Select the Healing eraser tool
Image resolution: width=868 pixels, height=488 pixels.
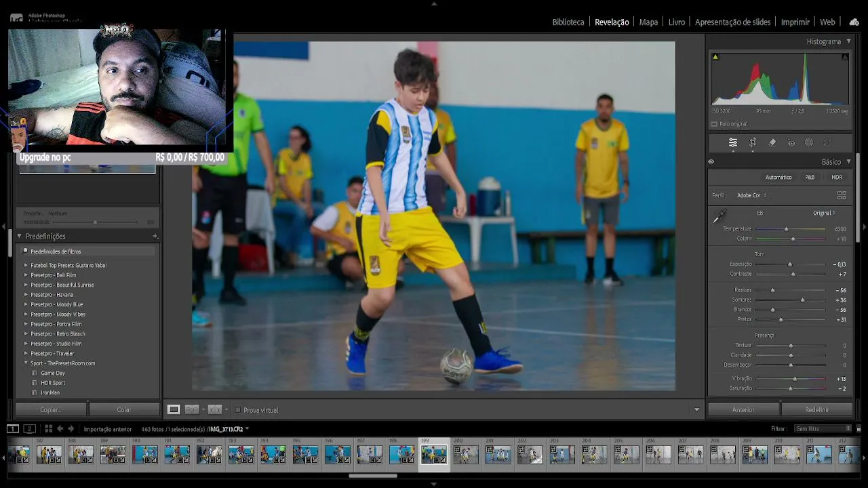point(772,142)
